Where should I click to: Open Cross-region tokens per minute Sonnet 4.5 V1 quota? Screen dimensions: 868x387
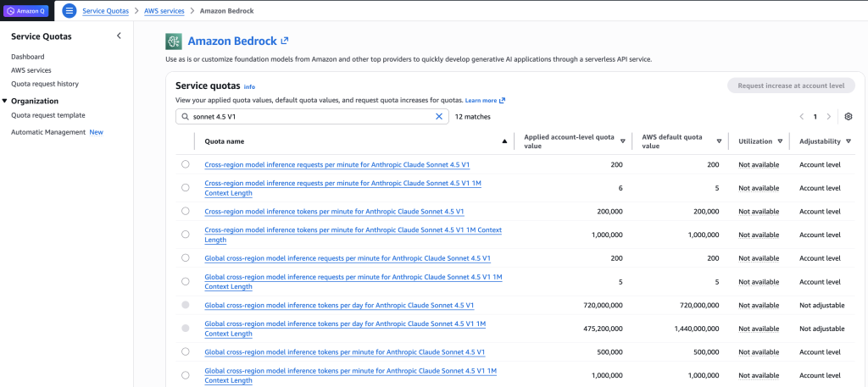(334, 212)
